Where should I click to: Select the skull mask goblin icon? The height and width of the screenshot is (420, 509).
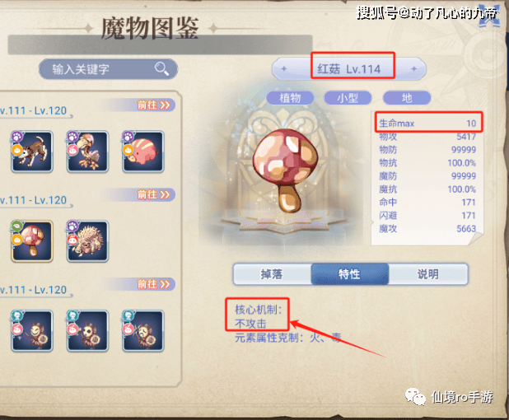click(87, 331)
